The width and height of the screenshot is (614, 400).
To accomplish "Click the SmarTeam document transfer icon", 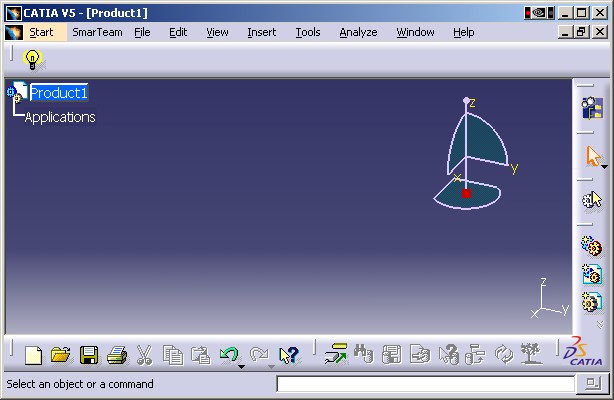I will tap(420, 354).
